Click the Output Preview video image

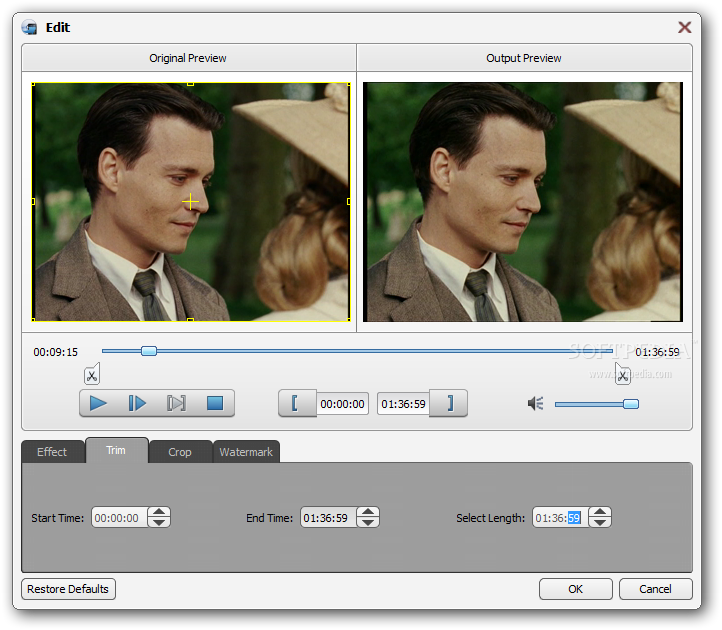[523, 202]
